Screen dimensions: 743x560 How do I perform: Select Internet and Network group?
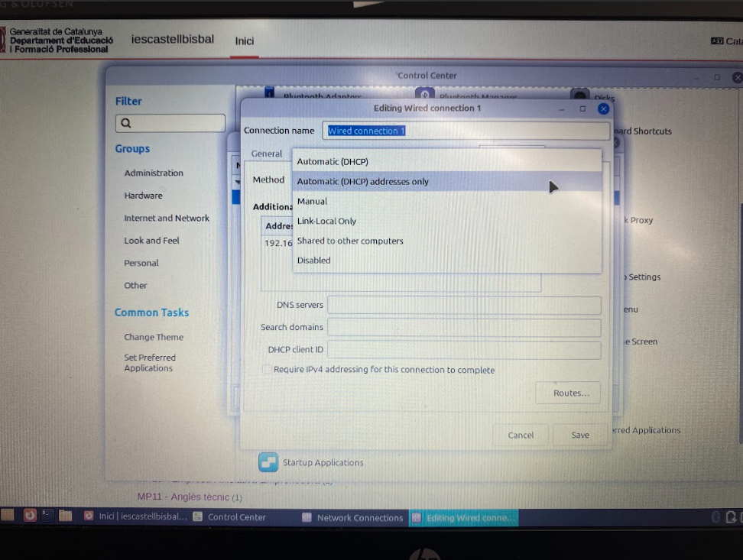[x=167, y=218]
